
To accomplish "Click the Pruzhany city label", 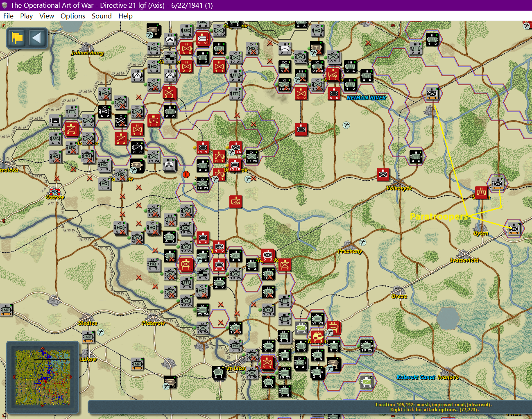I will pos(350,251).
